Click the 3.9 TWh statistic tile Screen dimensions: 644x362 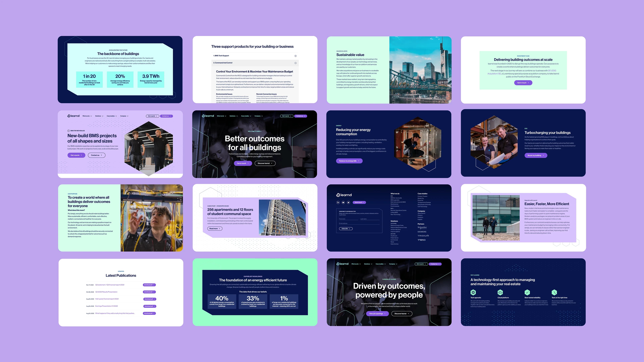pos(151,79)
